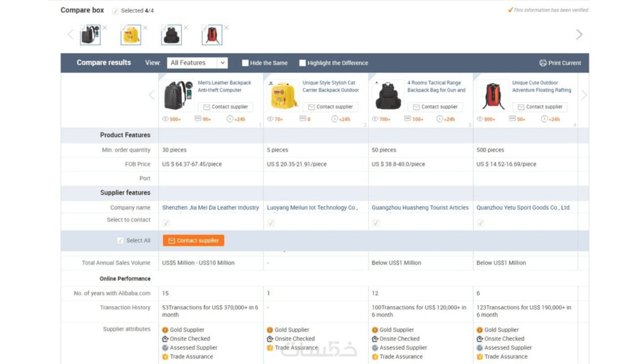This screenshot has width=638, height=364.
Task: Toggle select-to-contact for Luoyang Meilun
Action: point(271,223)
